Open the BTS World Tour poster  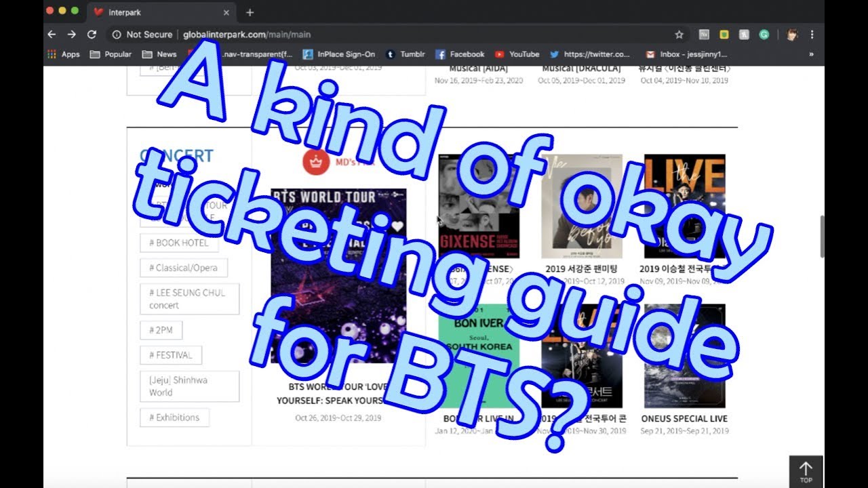click(338, 277)
